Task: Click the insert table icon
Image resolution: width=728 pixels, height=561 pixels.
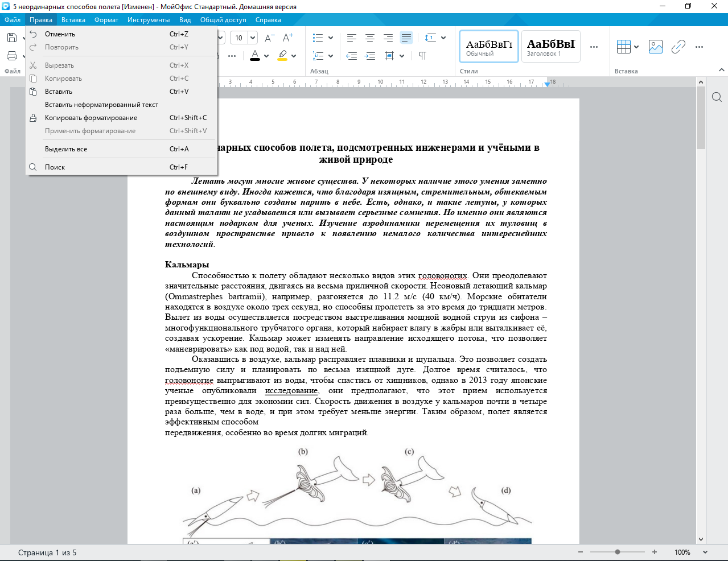Action: [624, 47]
